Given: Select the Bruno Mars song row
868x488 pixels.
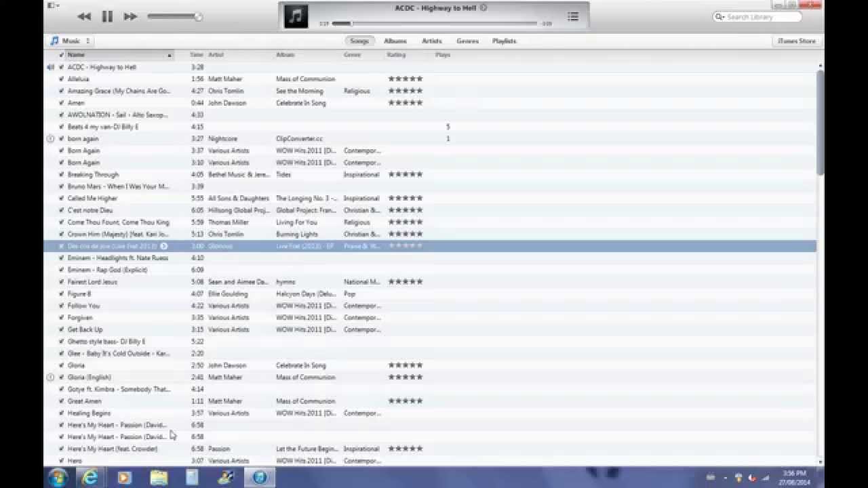Looking at the screenshot, I should click(x=431, y=186).
